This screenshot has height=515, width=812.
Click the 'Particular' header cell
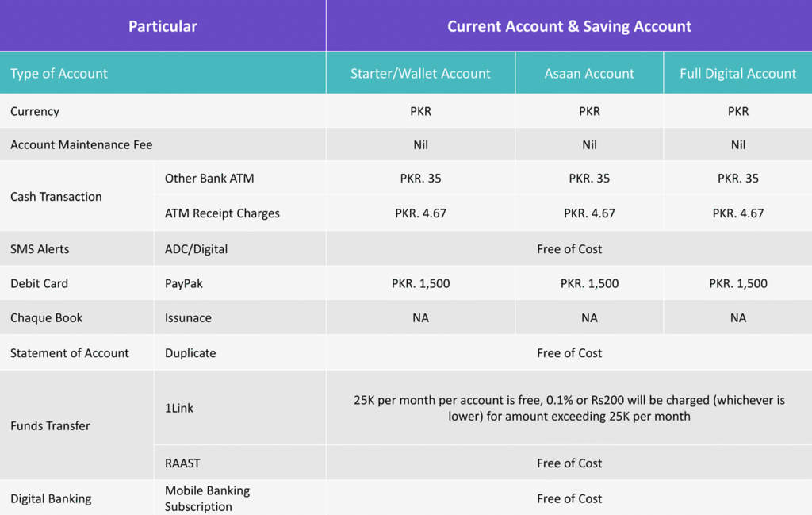coord(163,26)
